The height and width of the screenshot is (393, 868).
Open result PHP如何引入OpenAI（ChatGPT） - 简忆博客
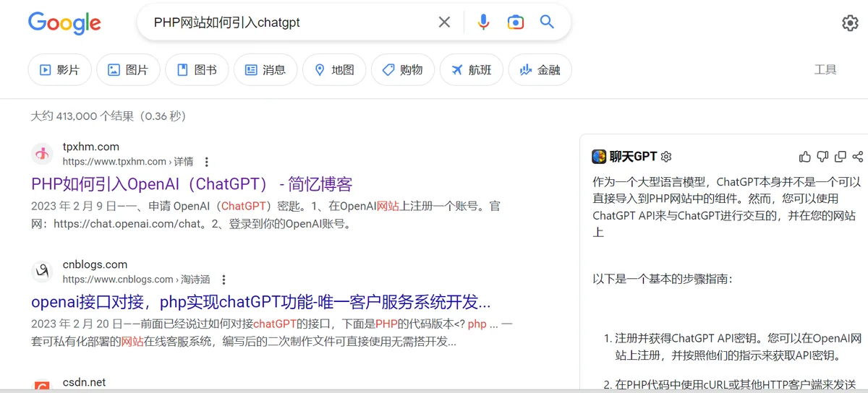click(192, 183)
